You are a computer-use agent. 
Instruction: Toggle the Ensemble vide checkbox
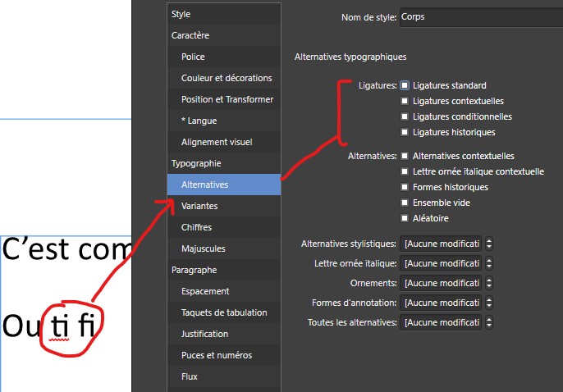coord(405,203)
